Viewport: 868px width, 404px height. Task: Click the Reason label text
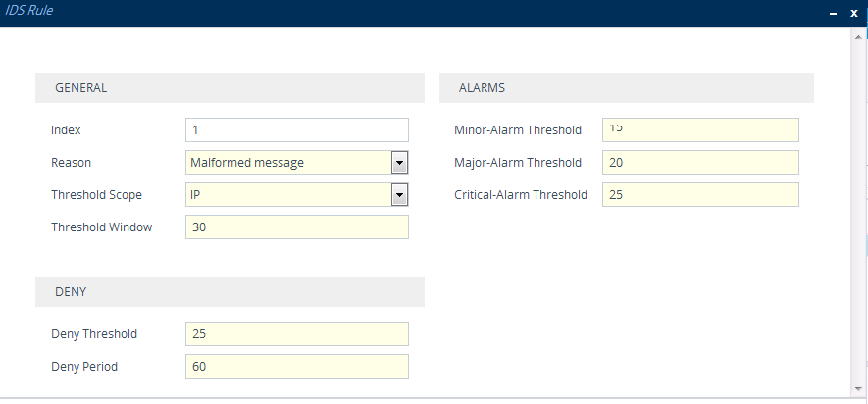coord(71,163)
